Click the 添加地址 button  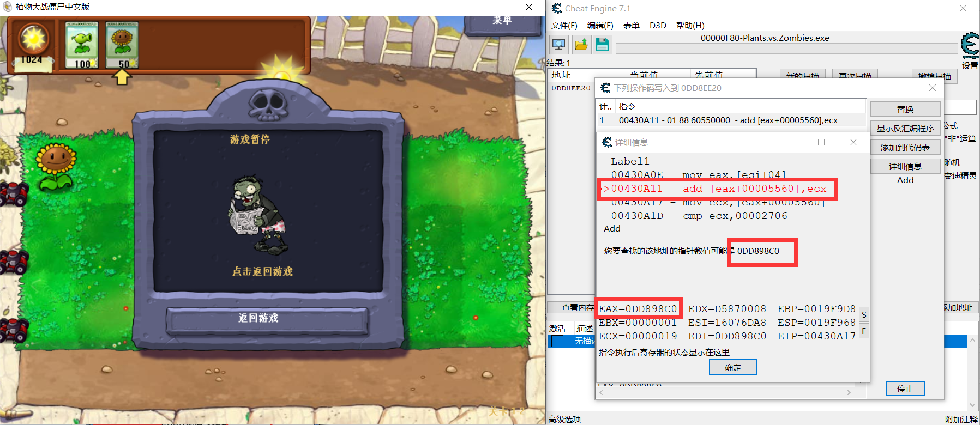click(961, 308)
